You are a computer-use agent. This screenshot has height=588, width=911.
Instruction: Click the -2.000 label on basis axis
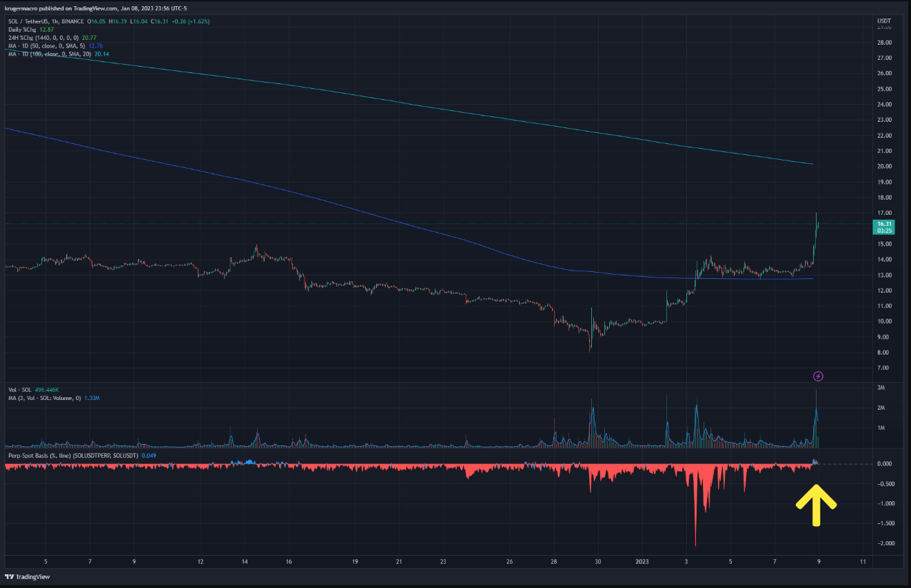(x=883, y=543)
